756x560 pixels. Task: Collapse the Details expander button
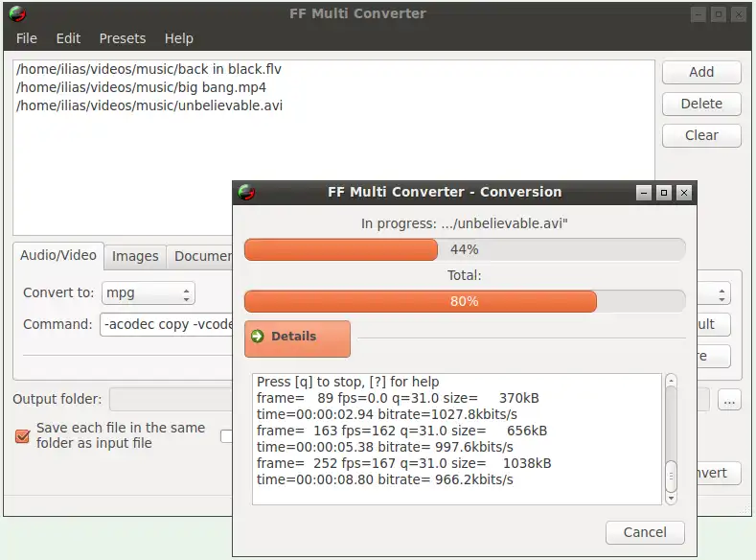click(297, 338)
